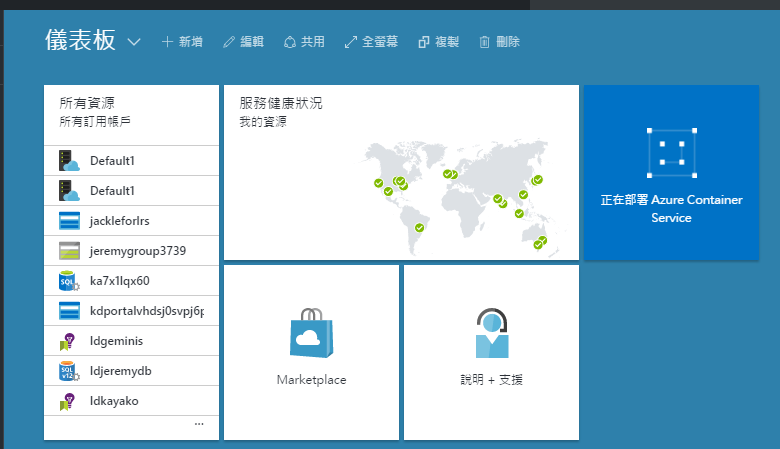Open the 正在部署 Azure Container Service label
Screen dimensions: 780x449
click(x=672, y=209)
